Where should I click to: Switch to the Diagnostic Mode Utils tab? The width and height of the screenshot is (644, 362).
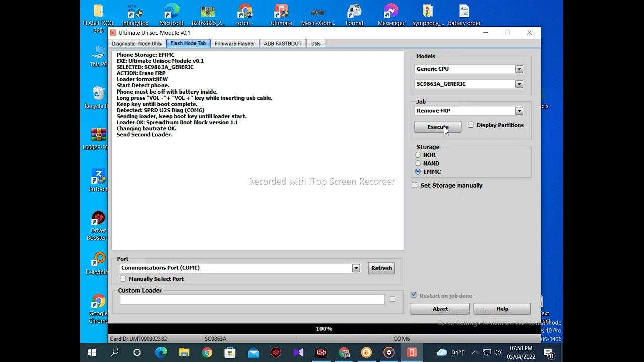pyautogui.click(x=136, y=44)
